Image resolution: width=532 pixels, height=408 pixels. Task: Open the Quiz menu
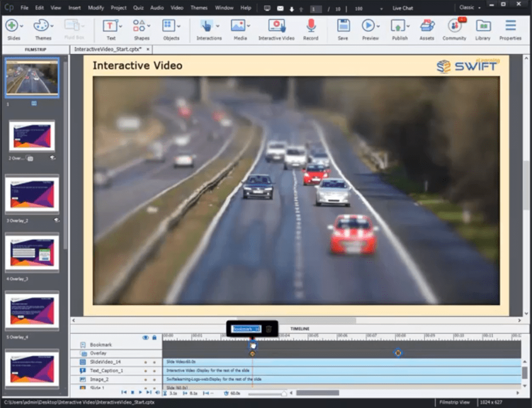pyautogui.click(x=138, y=8)
